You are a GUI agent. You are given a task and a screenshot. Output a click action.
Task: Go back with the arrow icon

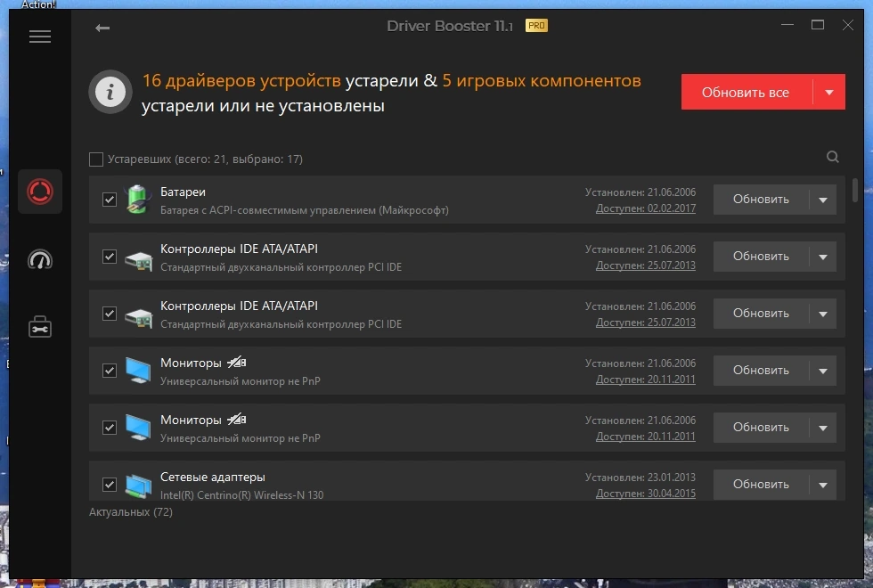102,28
